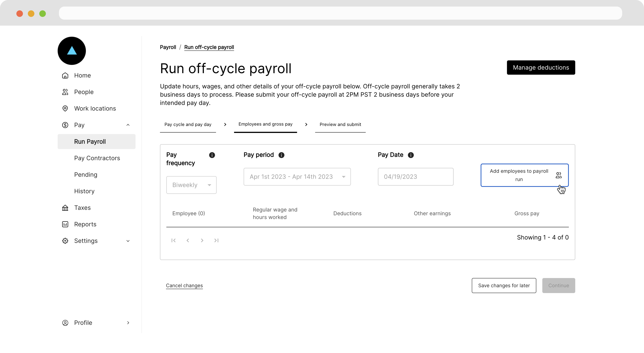Click the Deductions column header
The width and height of the screenshot is (644, 353).
[x=347, y=213]
